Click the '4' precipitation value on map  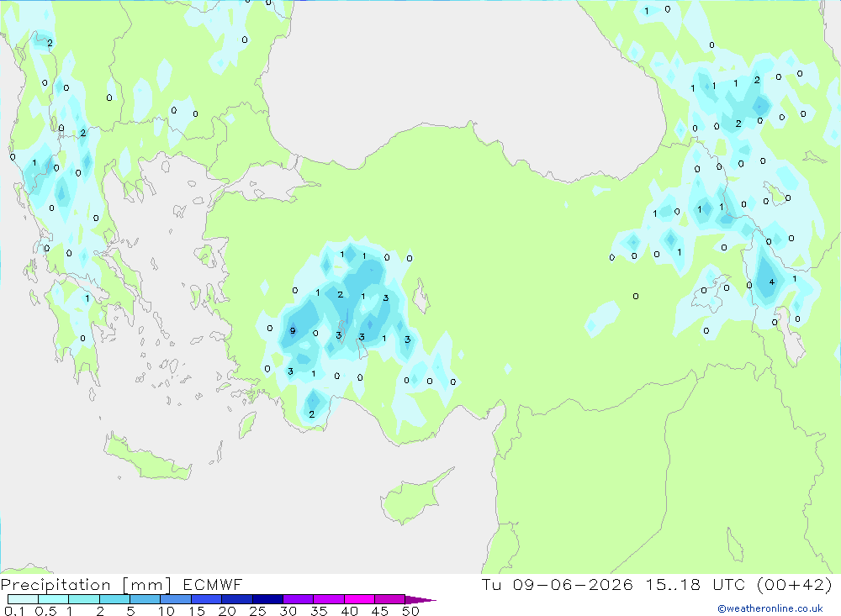coord(772,282)
